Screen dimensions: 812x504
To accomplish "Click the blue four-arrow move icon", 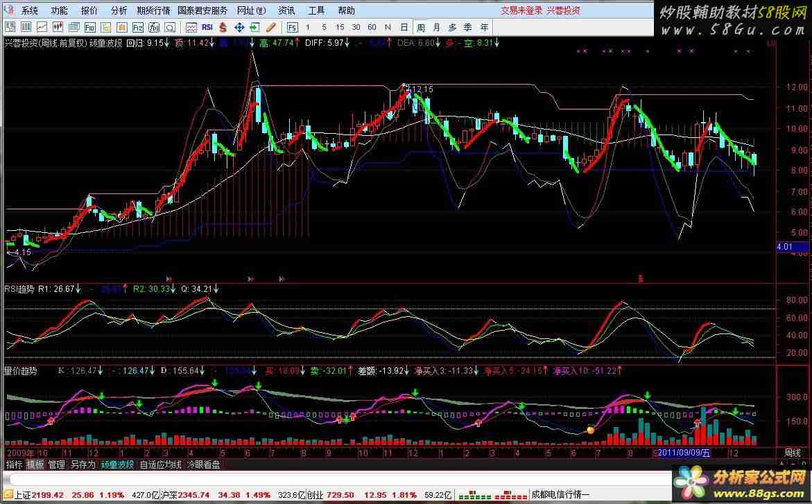I will pos(239,27).
